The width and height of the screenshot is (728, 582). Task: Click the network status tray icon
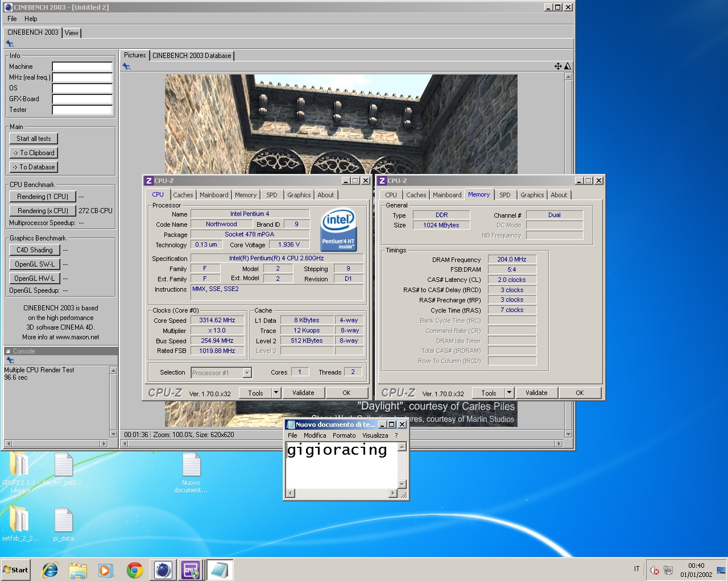click(668, 570)
